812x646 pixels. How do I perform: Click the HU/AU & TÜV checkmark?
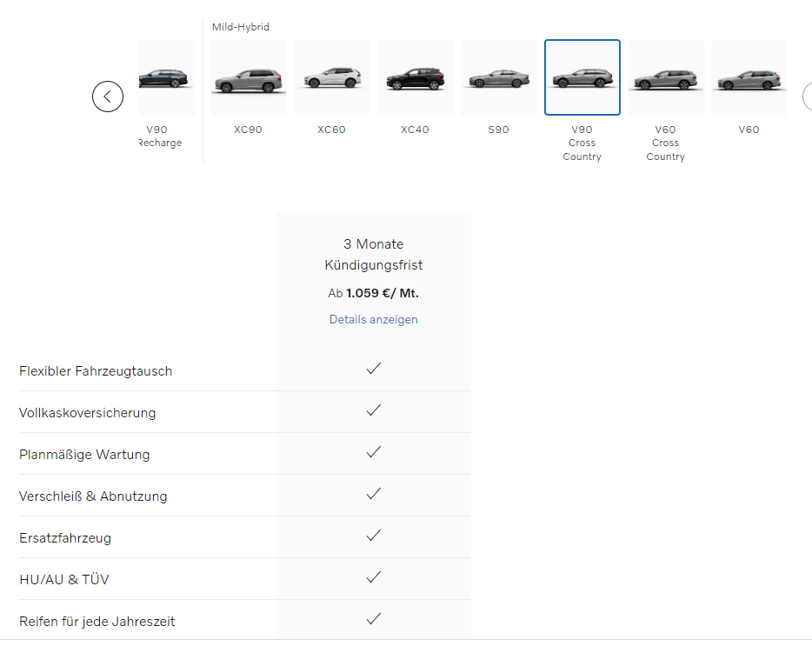[374, 577]
